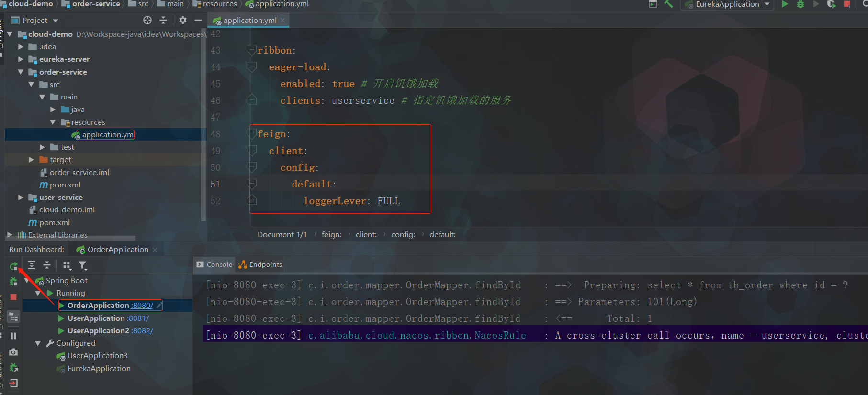Screen dimensions: 868x395
Task: Expand External Libraries node
Action: pyautogui.click(x=10, y=235)
